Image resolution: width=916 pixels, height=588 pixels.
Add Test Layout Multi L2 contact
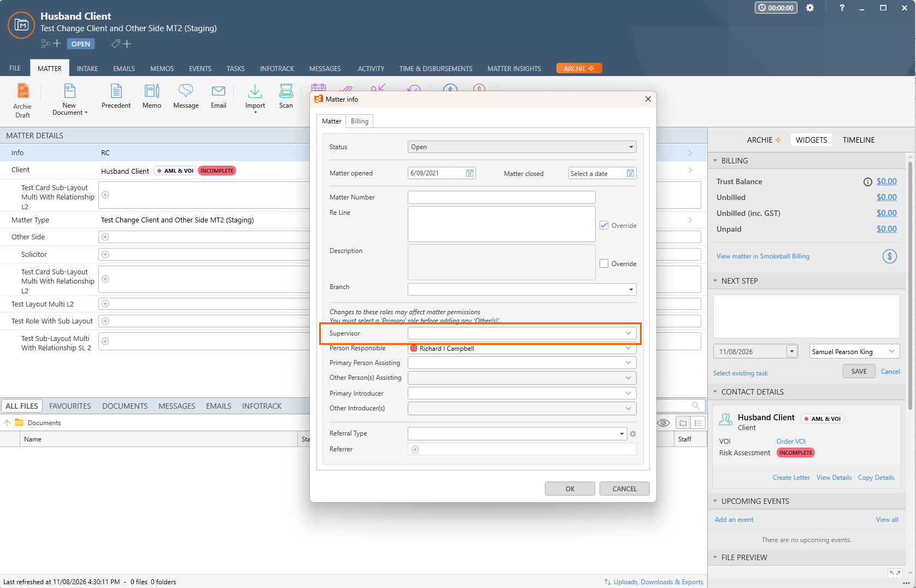point(105,304)
